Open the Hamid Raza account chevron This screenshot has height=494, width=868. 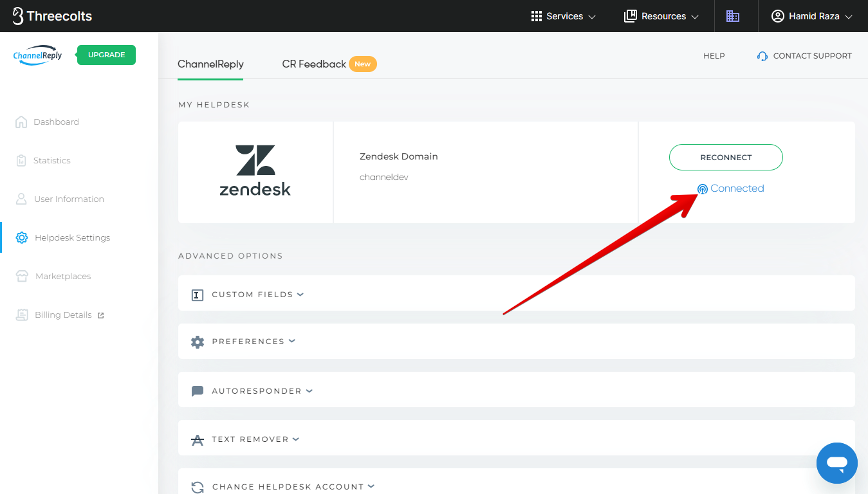tap(848, 17)
